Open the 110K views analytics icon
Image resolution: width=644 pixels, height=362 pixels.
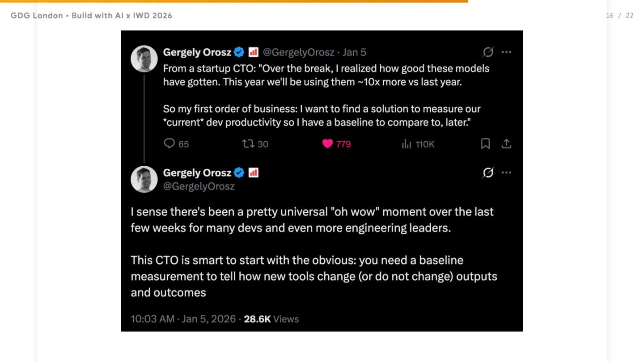click(x=407, y=143)
